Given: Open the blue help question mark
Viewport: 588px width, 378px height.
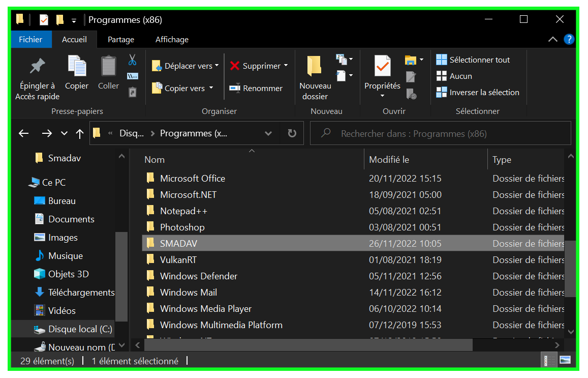Looking at the screenshot, I should 569,39.
